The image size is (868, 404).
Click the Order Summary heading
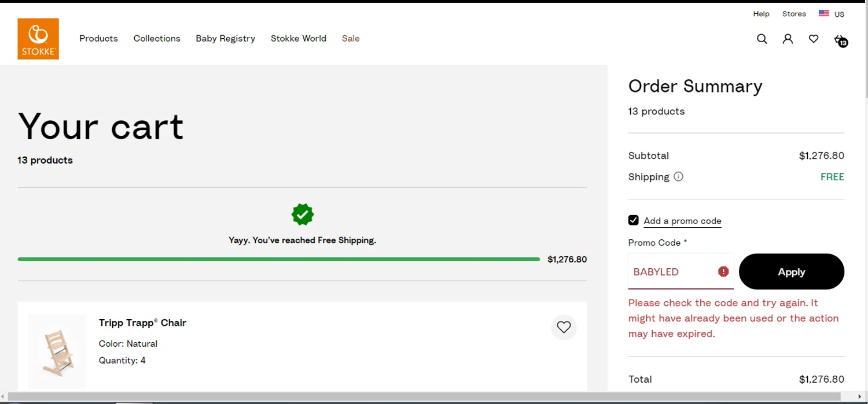[x=695, y=86]
